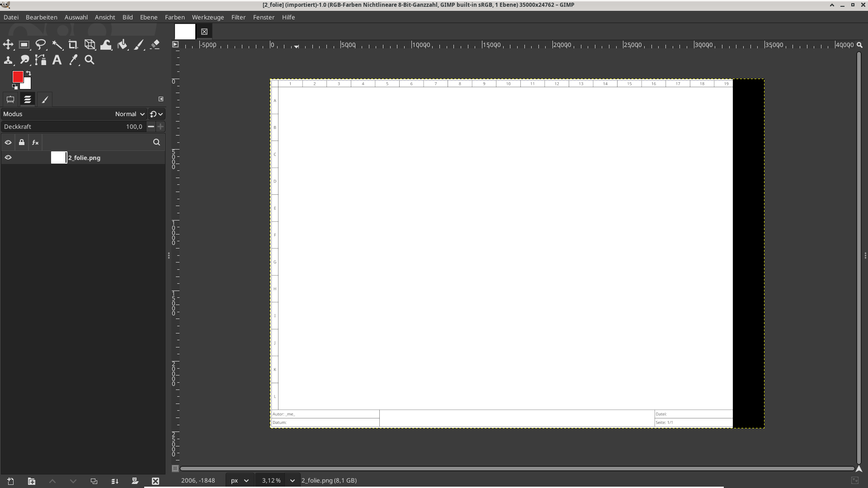This screenshot has height=488, width=868.
Task: Select the Bucket Fill tool
Action: pyautogui.click(x=122, y=45)
